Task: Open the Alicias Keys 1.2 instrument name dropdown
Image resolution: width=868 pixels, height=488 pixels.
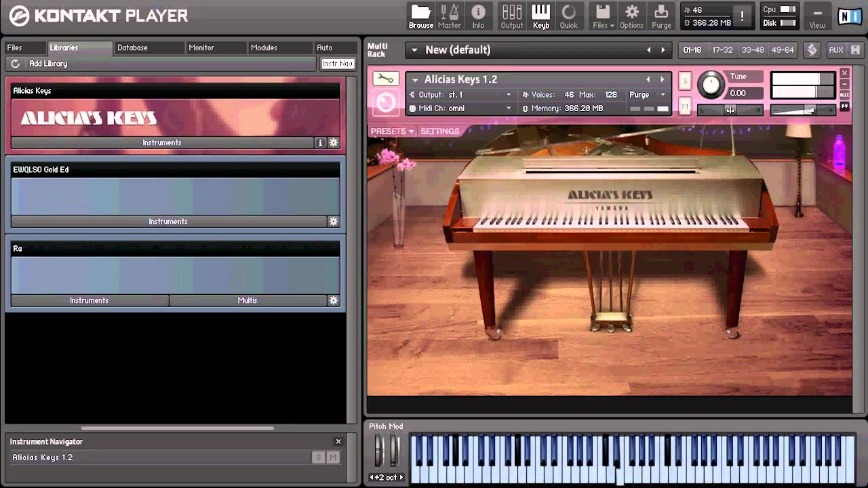Action: click(415, 80)
